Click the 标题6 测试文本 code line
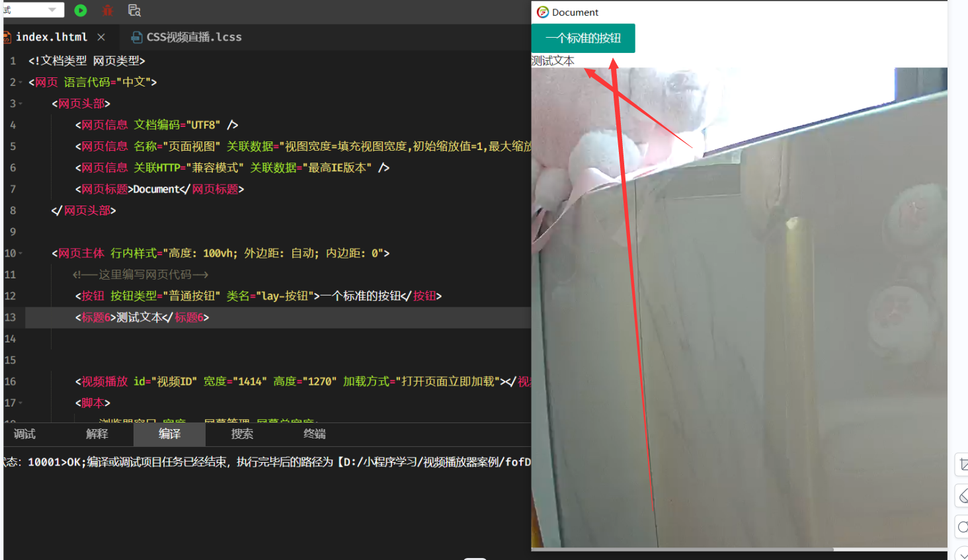This screenshot has height=560, width=968. 142,317
